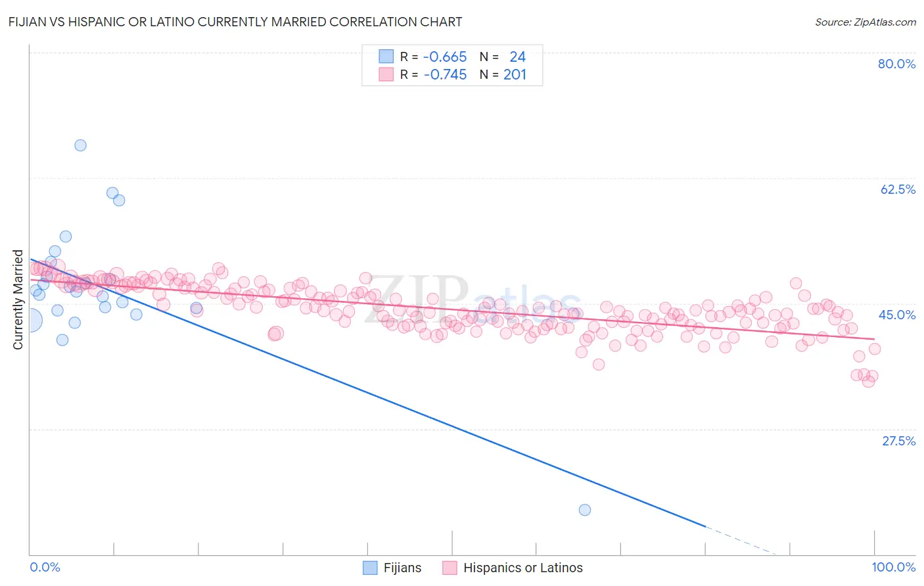924x586 pixels.
Task: Click the 62.5% y-axis label
Action: (x=898, y=189)
